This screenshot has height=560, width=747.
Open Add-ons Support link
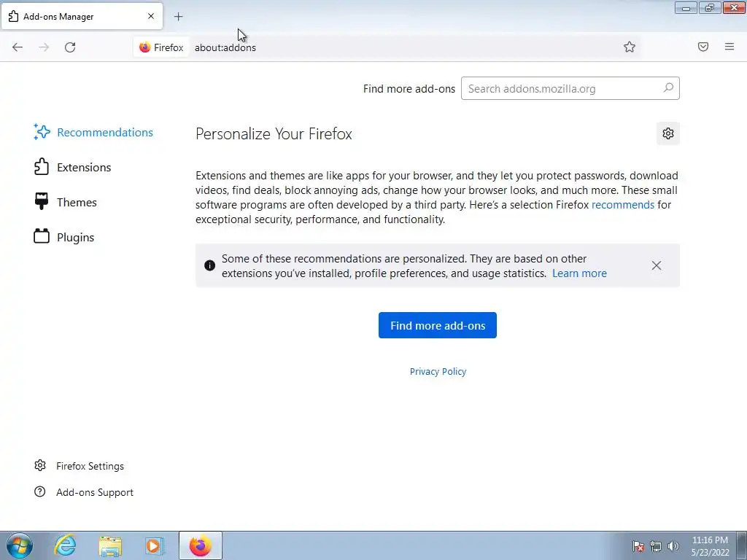(x=84, y=492)
